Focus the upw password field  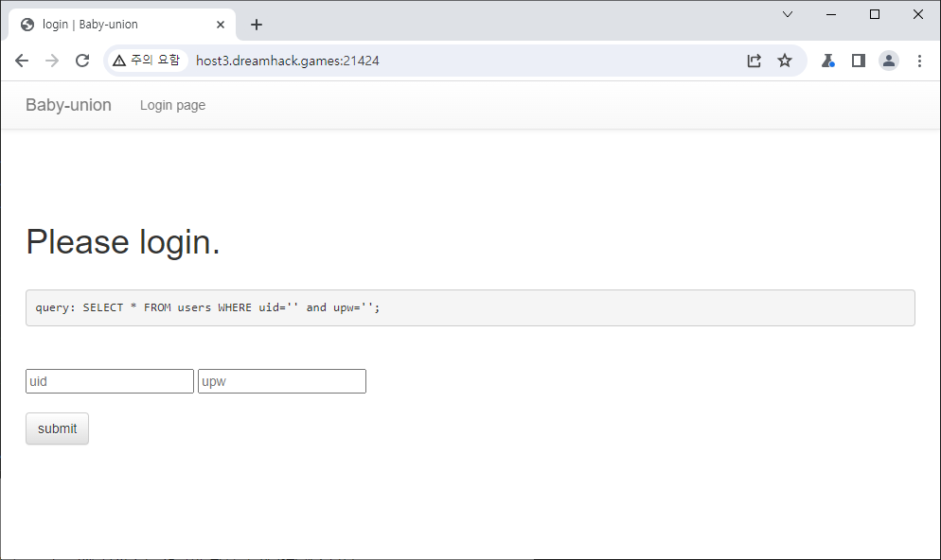pos(281,381)
